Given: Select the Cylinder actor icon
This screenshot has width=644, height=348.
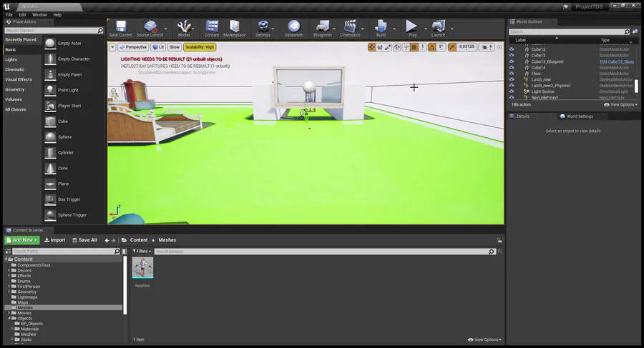Looking at the screenshot, I should pos(50,153).
